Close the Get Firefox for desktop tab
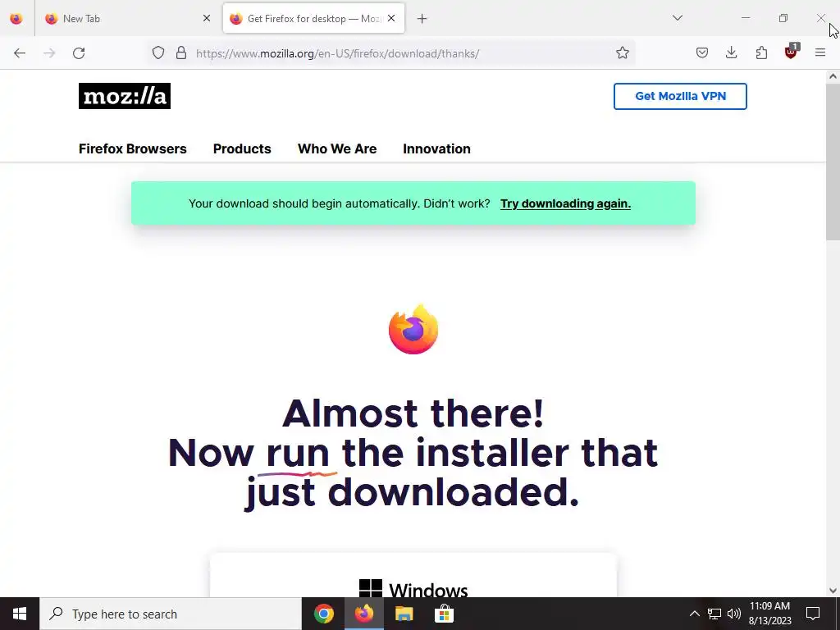 click(391, 18)
